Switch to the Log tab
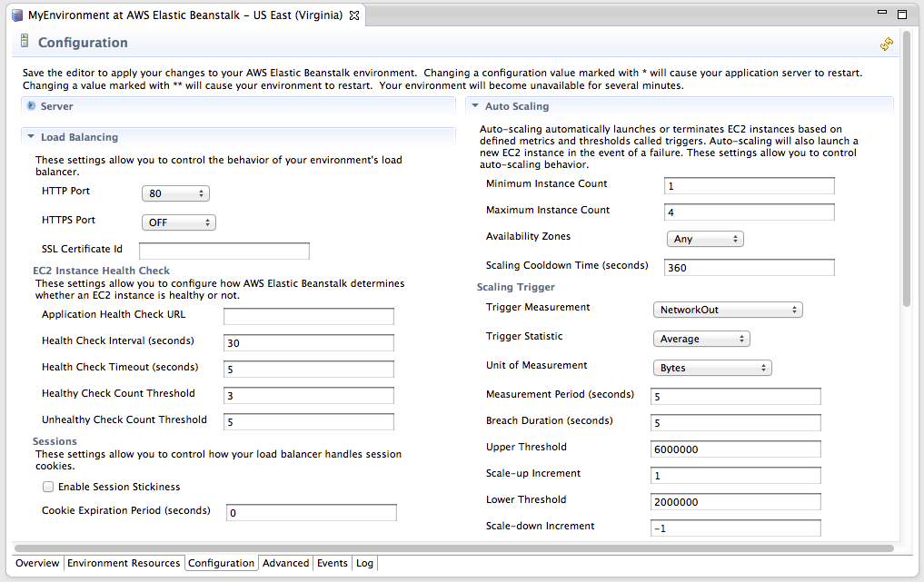 point(364,563)
